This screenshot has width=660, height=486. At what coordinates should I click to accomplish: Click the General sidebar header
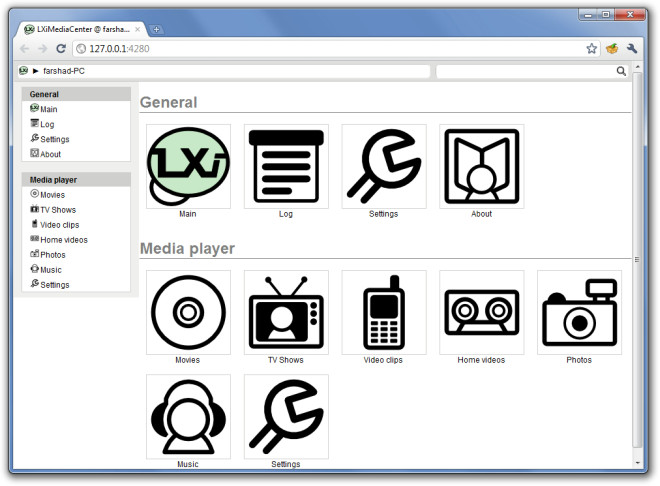coord(76,94)
